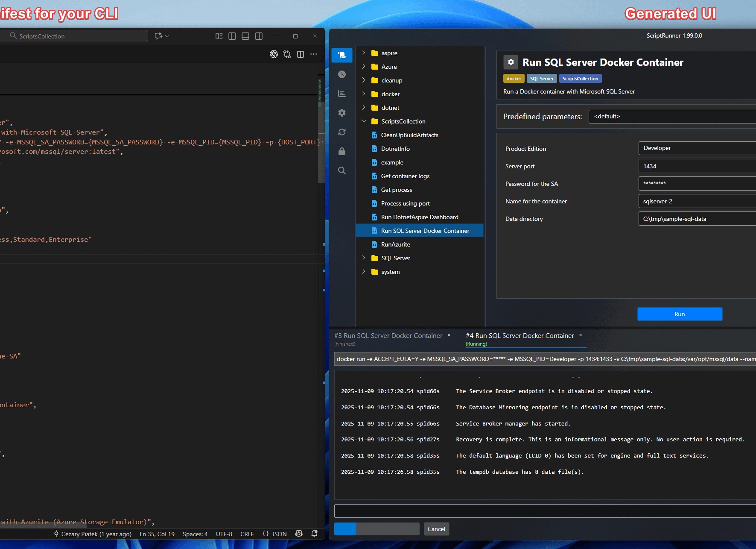
Task: Click the blue Run button
Action: 680,314
